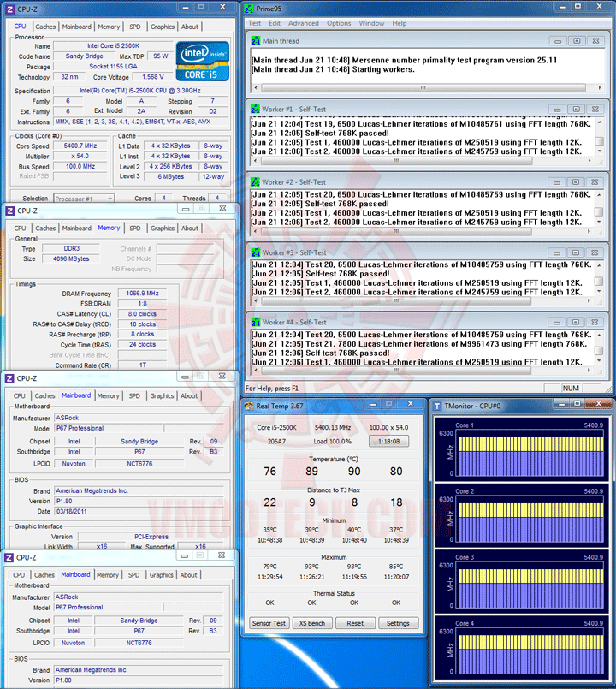Click the 4096 MBytes memory size value
The width and height of the screenshot is (616, 689).
[71, 258]
